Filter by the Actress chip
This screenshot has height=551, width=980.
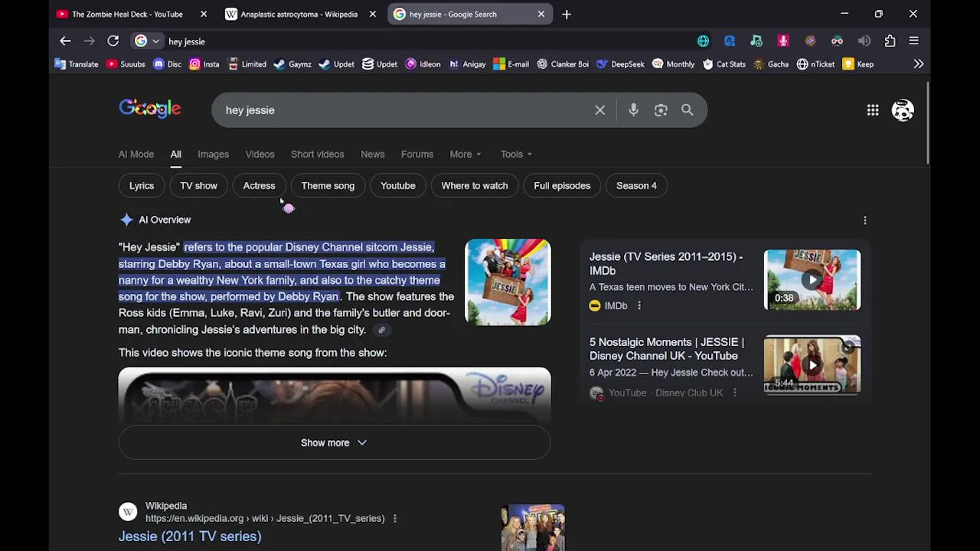tap(259, 185)
